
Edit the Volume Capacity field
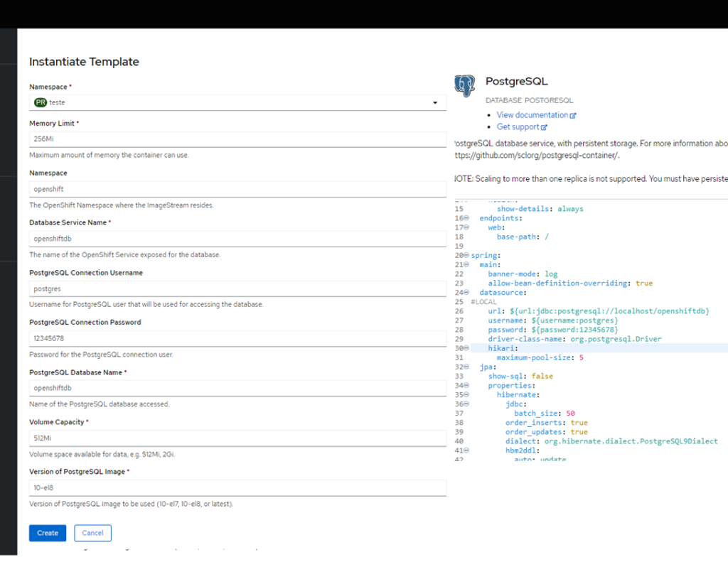[x=237, y=438]
